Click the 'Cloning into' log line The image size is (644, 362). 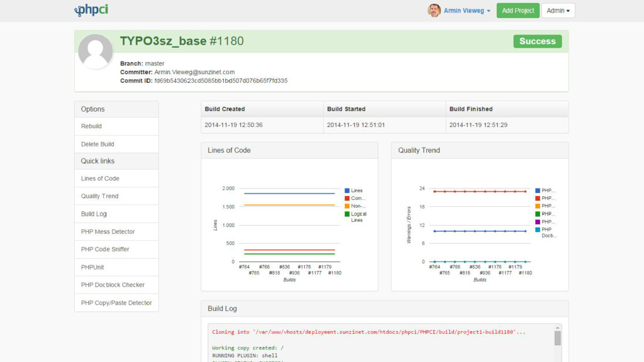click(369, 332)
